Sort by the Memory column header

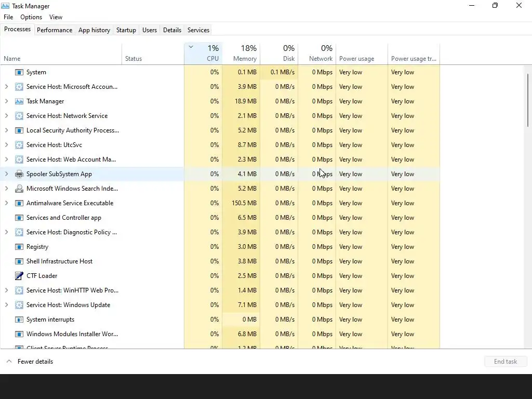[x=241, y=54]
